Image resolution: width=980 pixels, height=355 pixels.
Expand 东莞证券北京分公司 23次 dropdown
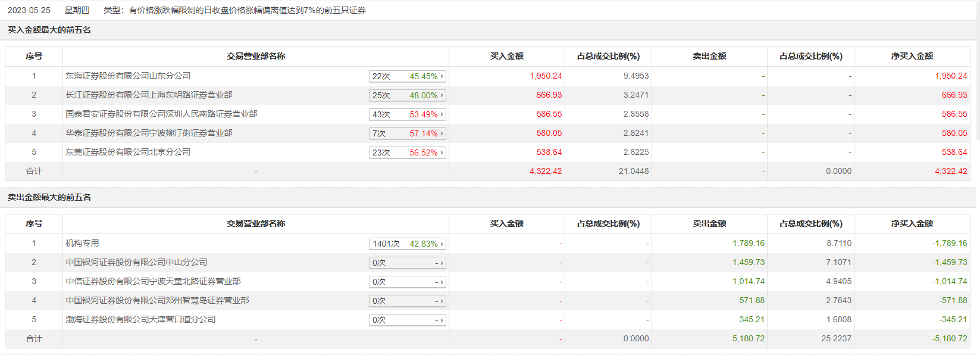[x=442, y=152]
